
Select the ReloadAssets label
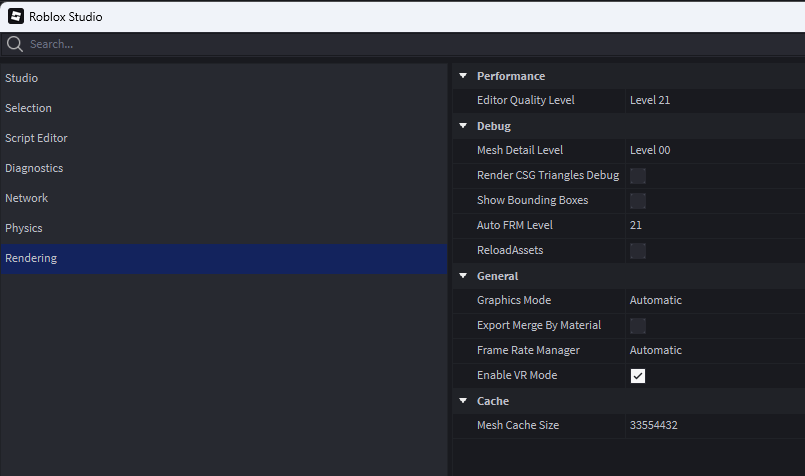tap(510, 250)
